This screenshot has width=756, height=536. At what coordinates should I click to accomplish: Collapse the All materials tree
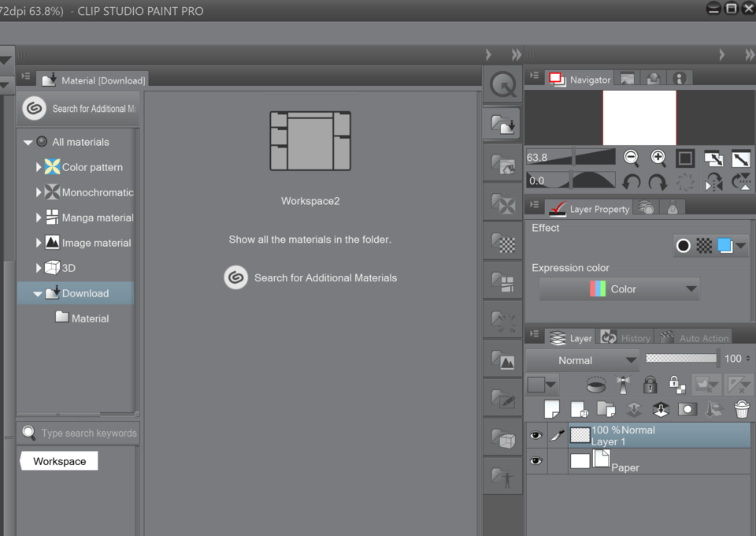(28, 143)
